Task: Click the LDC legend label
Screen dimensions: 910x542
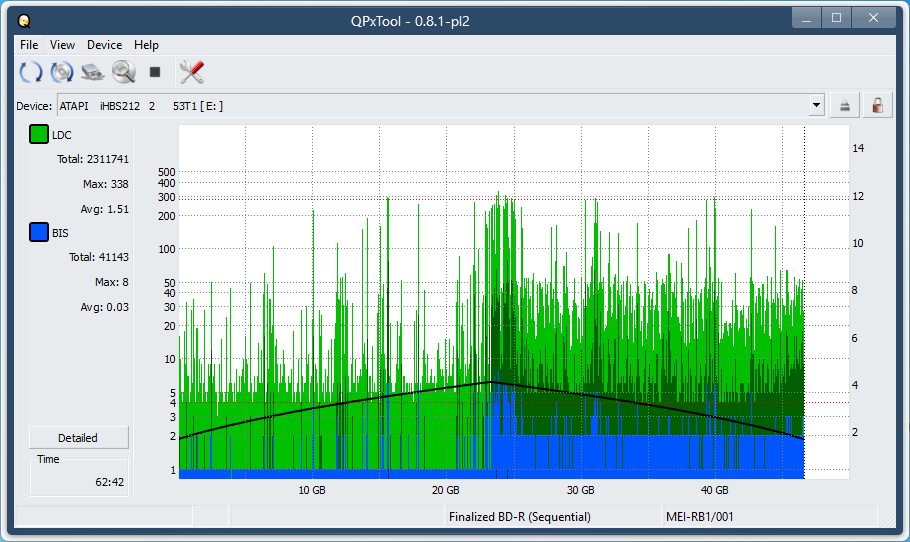Action: (x=62, y=135)
